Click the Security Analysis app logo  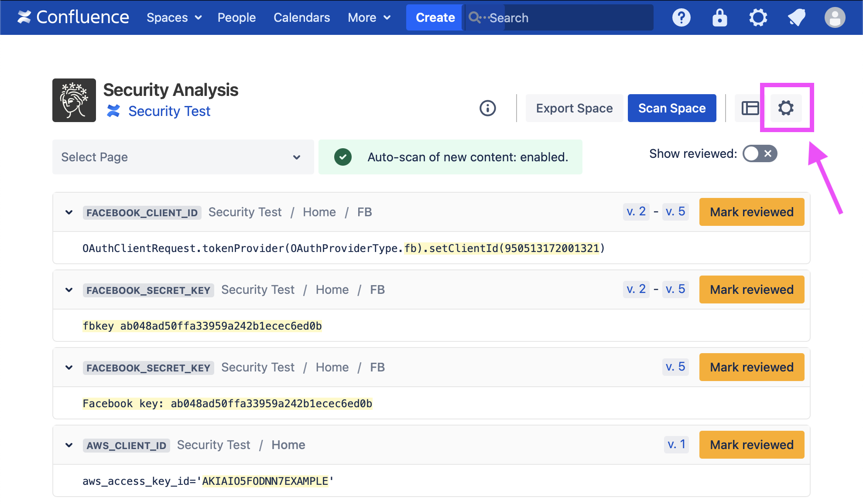[74, 100]
